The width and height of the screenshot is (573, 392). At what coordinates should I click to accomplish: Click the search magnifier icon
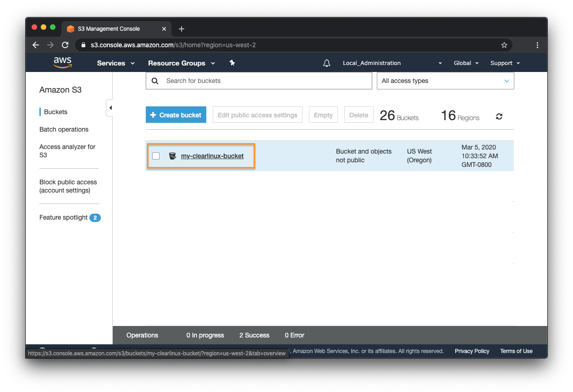[x=155, y=81]
